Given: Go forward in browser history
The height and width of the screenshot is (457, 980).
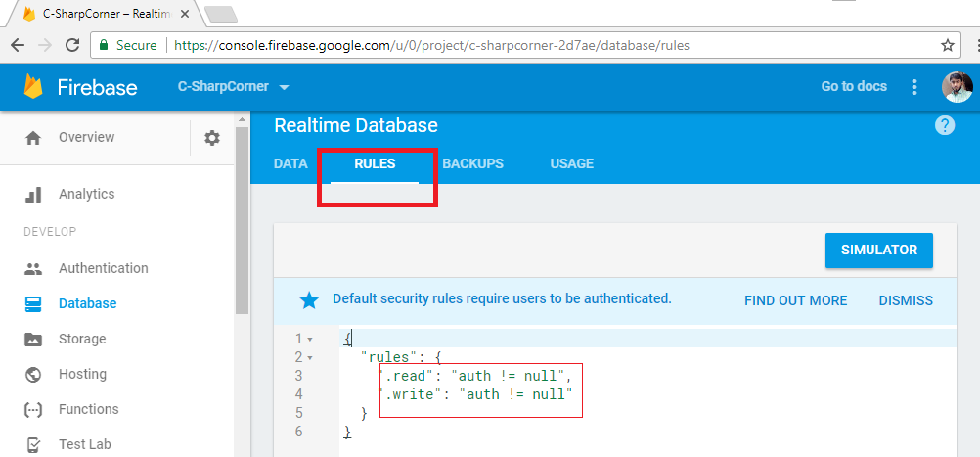Looking at the screenshot, I should tap(45, 45).
